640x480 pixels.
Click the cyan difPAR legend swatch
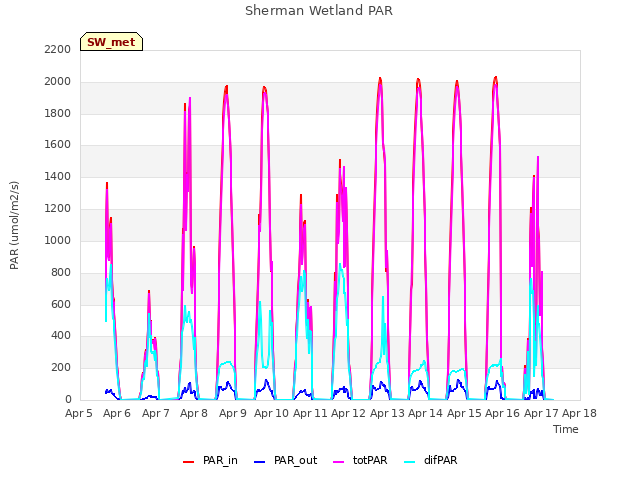[x=409, y=462]
